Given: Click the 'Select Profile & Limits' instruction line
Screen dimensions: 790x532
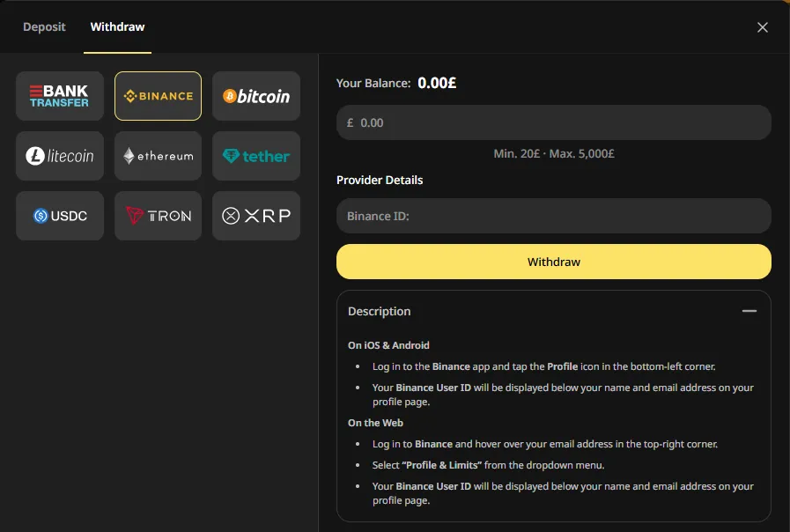Looking at the screenshot, I should click(x=488, y=465).
